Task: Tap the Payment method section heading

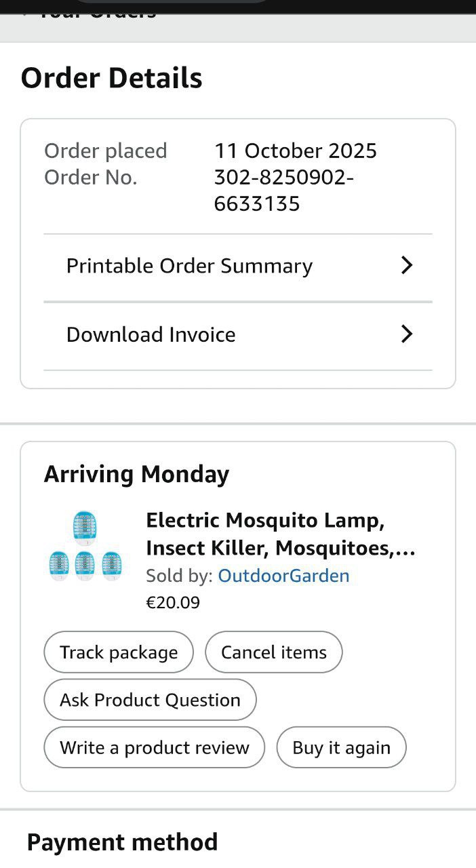Action: click(122, 842)
